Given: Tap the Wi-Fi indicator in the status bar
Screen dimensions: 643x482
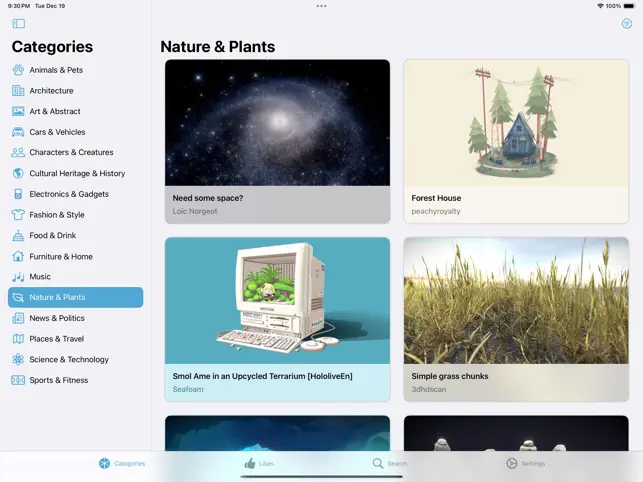Looking at the screenshot, I should pos(600,6).
